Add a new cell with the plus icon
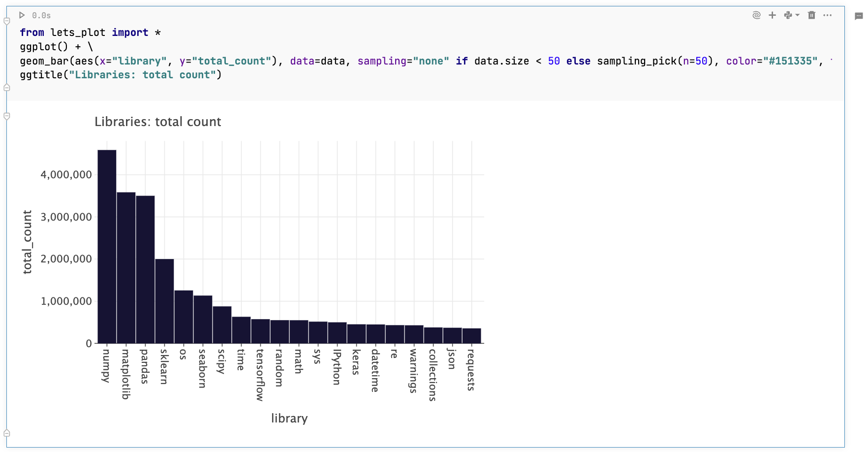 point(773,15)
